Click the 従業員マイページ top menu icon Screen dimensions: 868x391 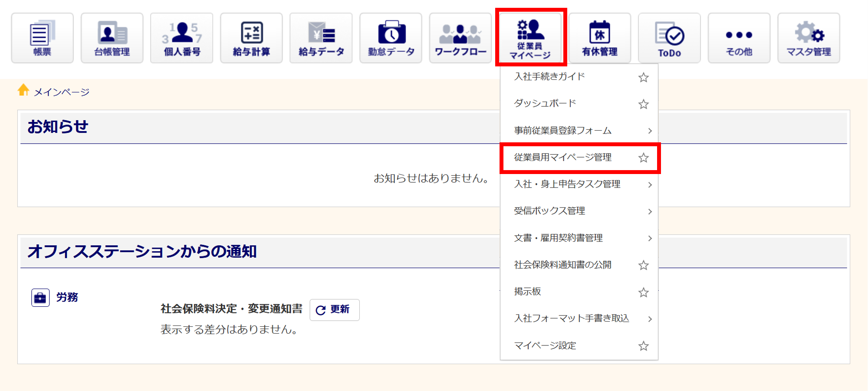(530, 38)
